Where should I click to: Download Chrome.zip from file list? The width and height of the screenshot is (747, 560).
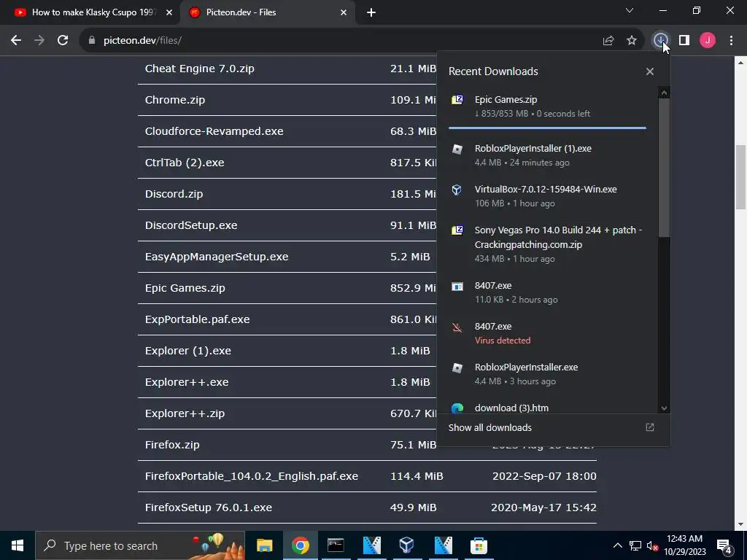[x=175, y=100]
